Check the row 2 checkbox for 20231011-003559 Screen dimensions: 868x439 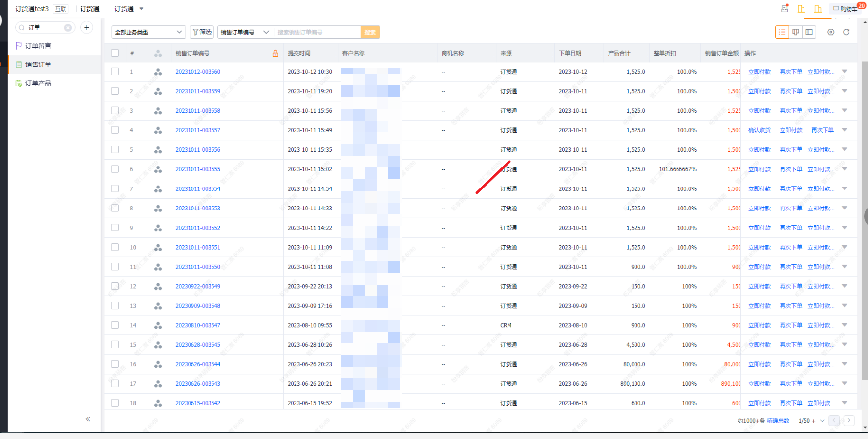115,91
